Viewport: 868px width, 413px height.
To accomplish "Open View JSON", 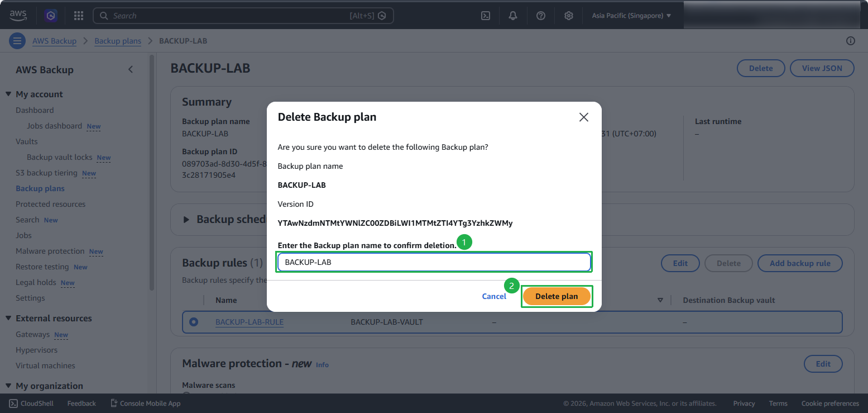I will pos(822,68).
